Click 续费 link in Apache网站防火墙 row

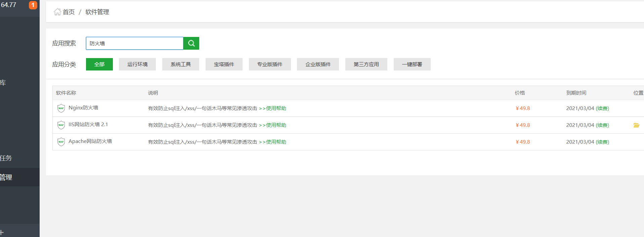coord(602,142)
